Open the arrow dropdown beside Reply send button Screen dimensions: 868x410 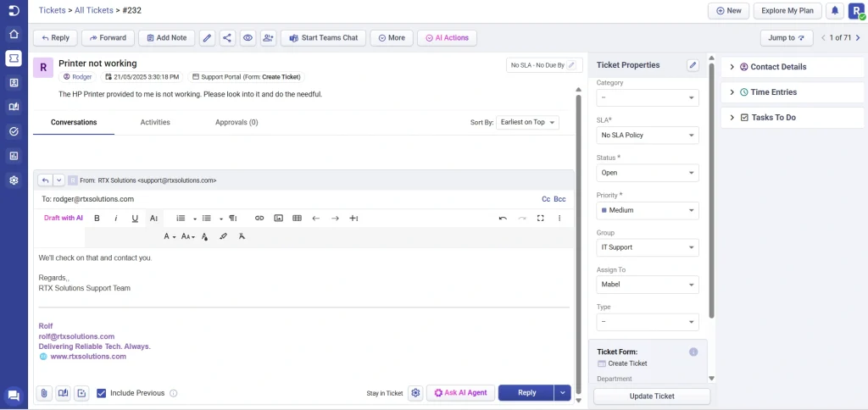click(x=562, y=393)
